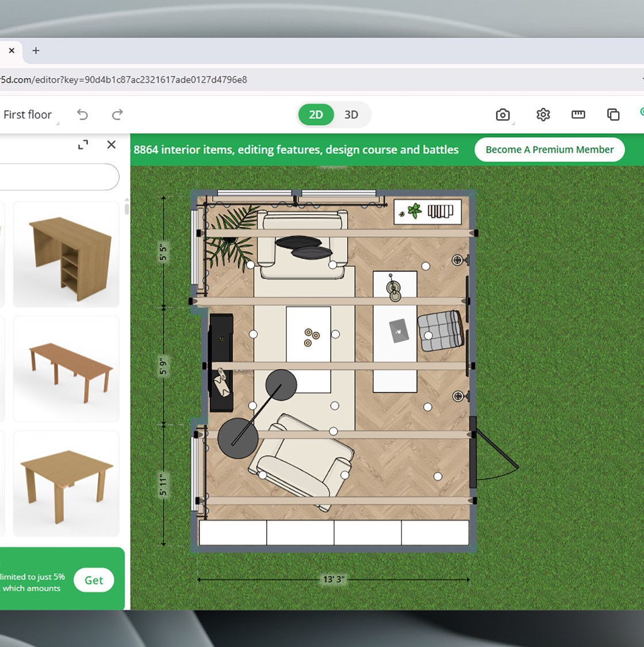Viewport: 644px width, 647px height.
Task: Select the square wooden table thumbnail
Action: (x=67, y=484)
